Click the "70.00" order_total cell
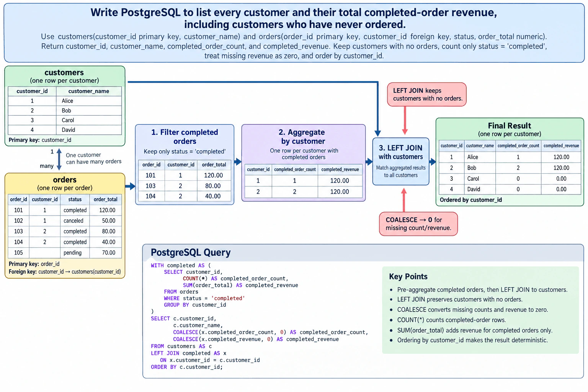The height and width of the screenshot is (392, 588). (x=108, y=253)
